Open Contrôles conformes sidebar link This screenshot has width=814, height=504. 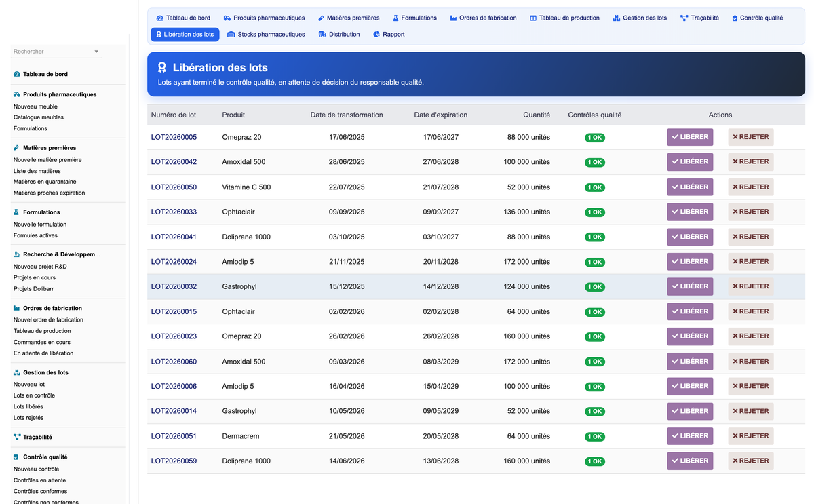click(40, 492)
